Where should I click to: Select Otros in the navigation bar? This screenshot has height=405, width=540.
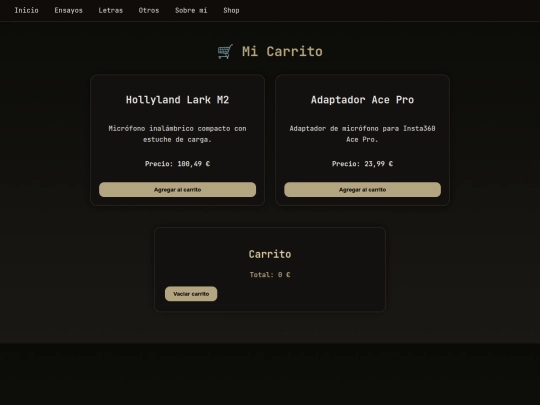click(149, 10)
